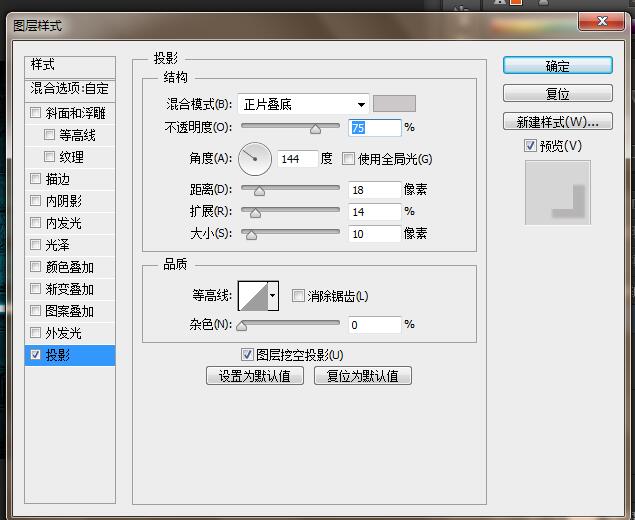The width and height of the screenshot is (635, 520).
Task: Select the 内阴影 style row
Action: click(x=70, y=200)
